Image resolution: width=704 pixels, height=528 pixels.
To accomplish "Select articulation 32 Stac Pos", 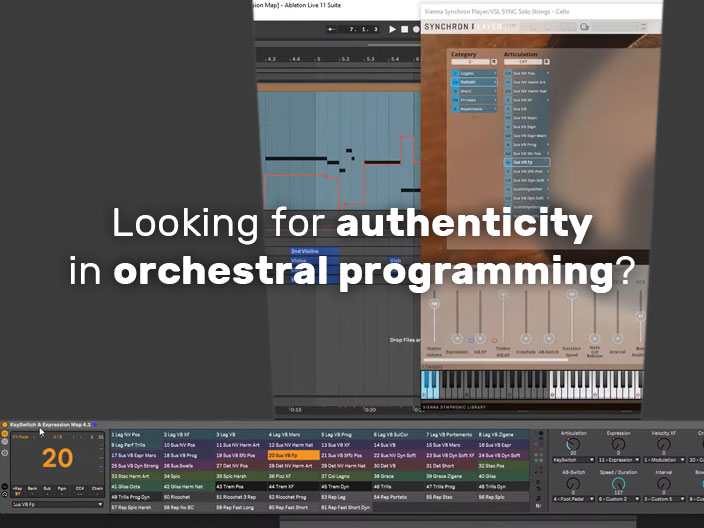I will coord(504,466).
